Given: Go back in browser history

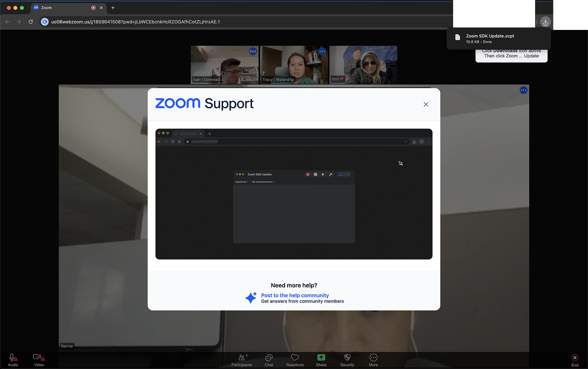Looking at the screenshot, I should [7, 22].
